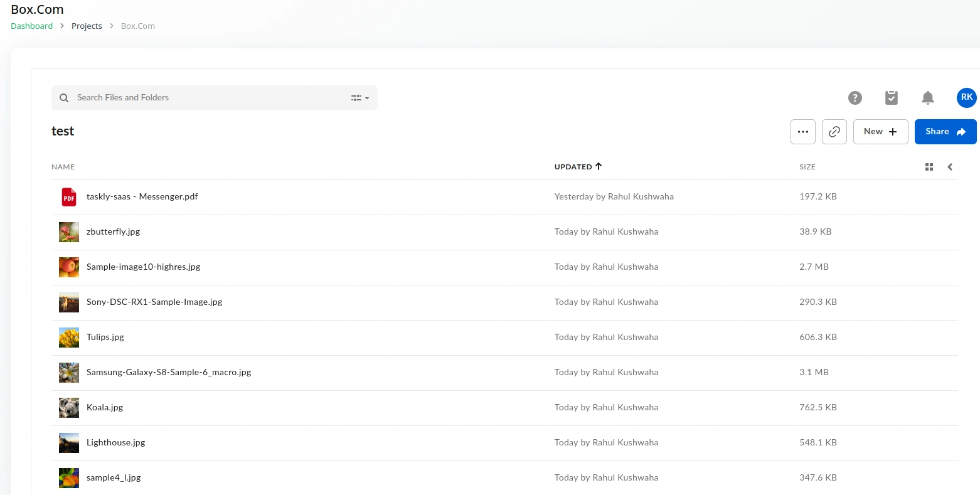Click the zbutterfly.jpg thumbnail
The image size is (980, 495).
(69, 232)
